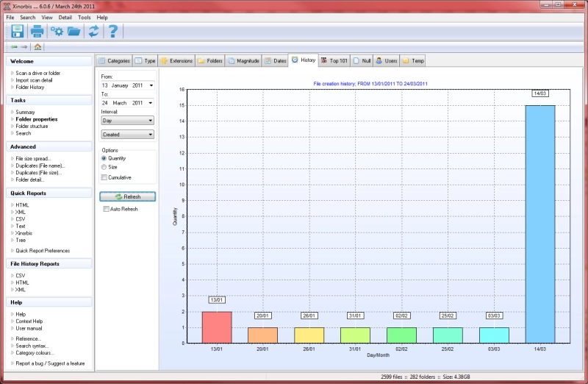Click the open folder toolbar icon

coord(74,31)
